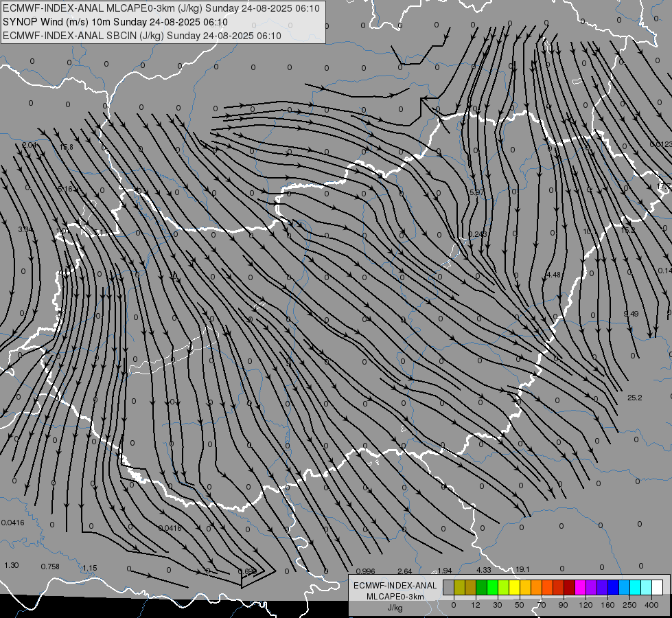
Task: Pick the pure yellow legend swatch
Action: 515,587
